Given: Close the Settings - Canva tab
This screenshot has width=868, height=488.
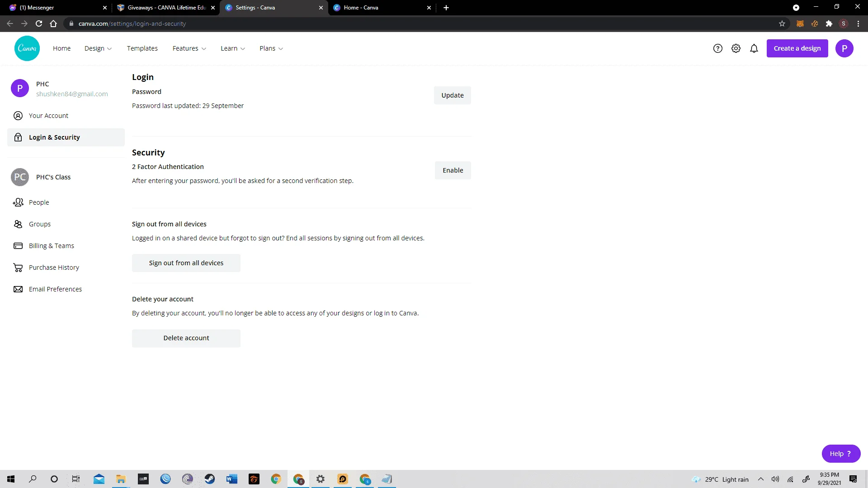Looking at the screenshot, I should coord(321,8).
